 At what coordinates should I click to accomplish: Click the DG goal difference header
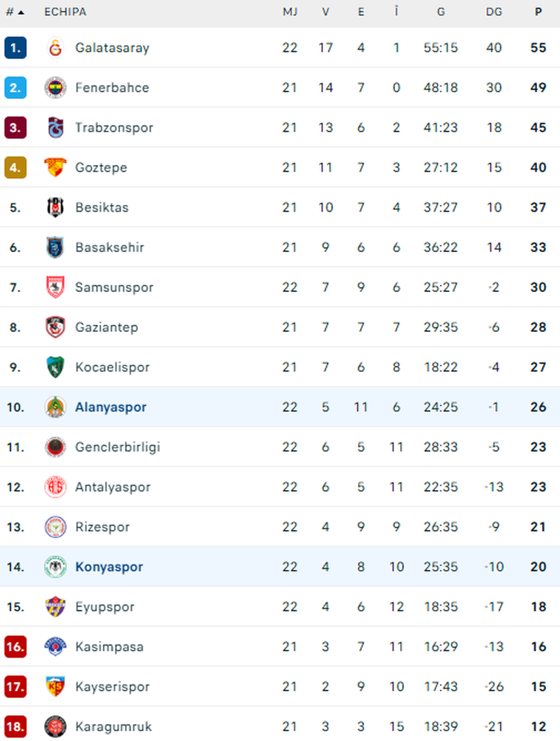tap(493, 11)
